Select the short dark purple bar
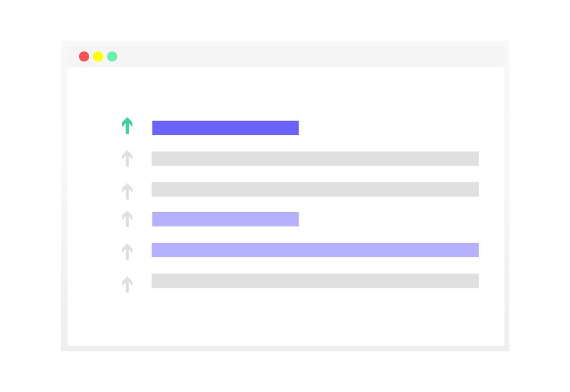Screen dimensions: 570x392 click(225, 128)
